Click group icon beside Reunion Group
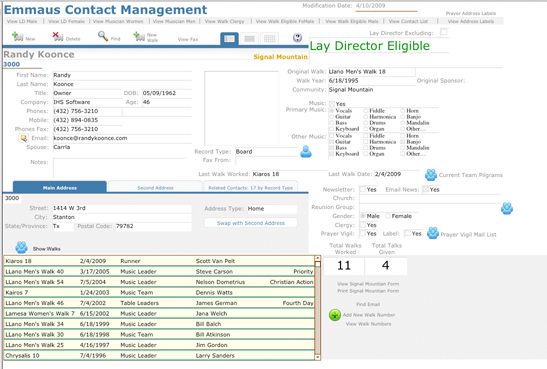Screen dimensions: 547x369 [507, 208]
